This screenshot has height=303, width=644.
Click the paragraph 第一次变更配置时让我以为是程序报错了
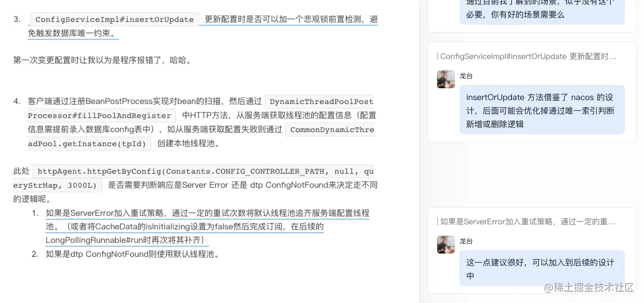point(102,61)
